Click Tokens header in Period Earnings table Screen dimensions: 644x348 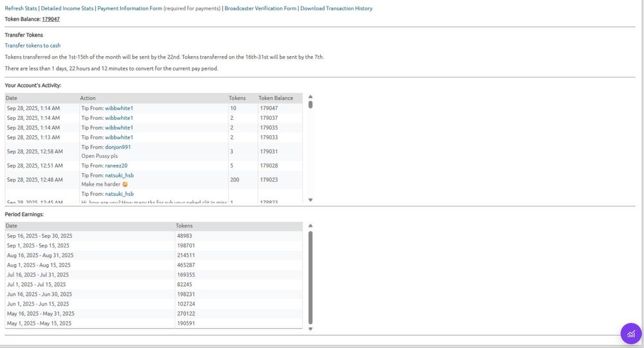click(x=184, y=226)
